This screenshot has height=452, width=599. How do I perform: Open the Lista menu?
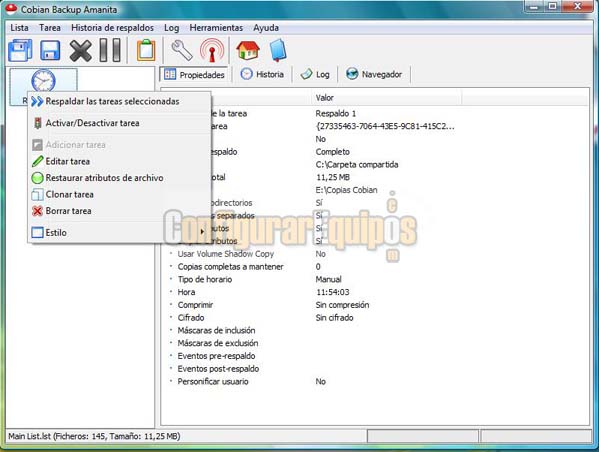point(19,28)
